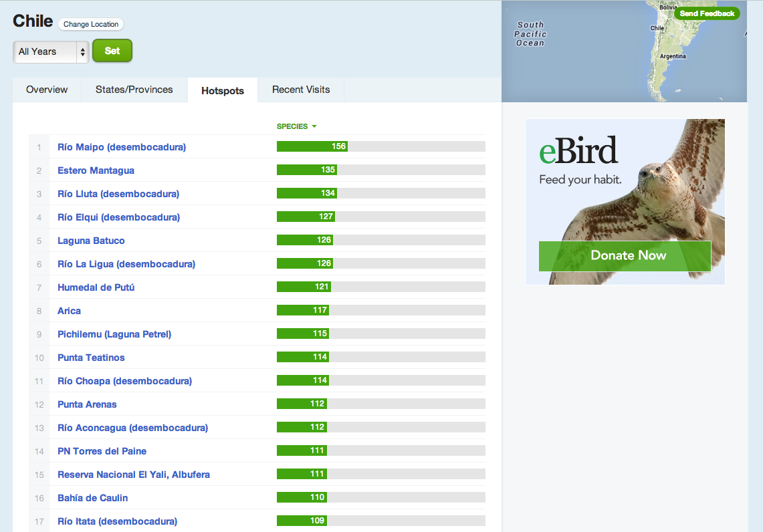Screen dimensions: 763x532
Task: Open the States/Provinces tab
Action: tap(134, 89)
